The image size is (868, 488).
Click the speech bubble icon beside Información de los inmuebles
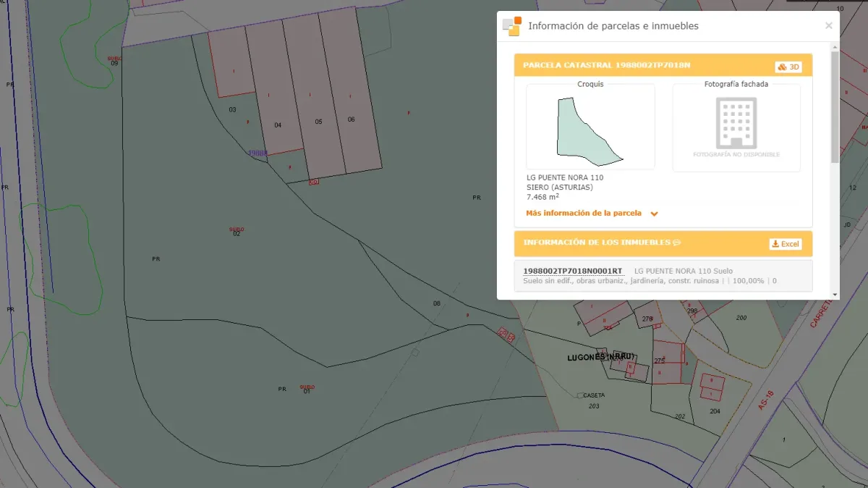coord(677,243)
